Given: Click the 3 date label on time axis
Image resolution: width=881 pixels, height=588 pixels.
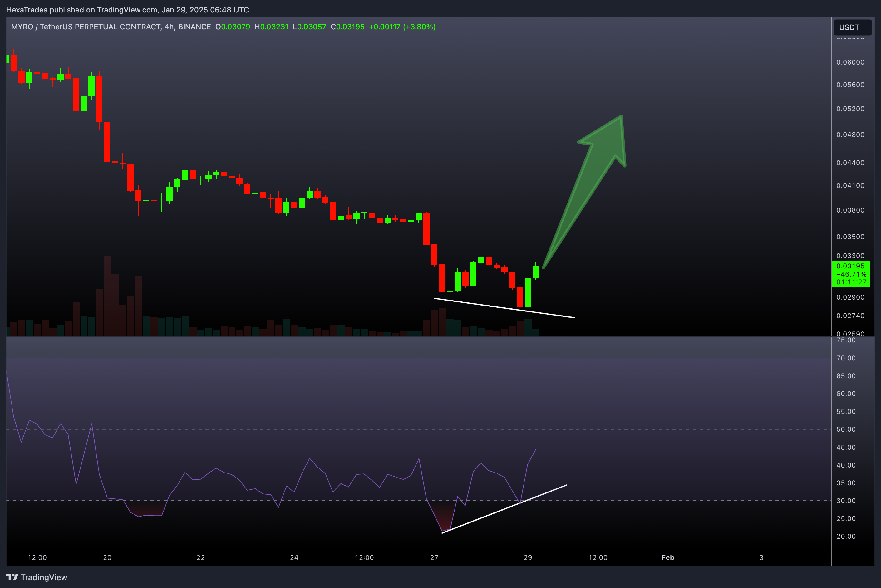Looking at the screenshot, I should (761, 558).
